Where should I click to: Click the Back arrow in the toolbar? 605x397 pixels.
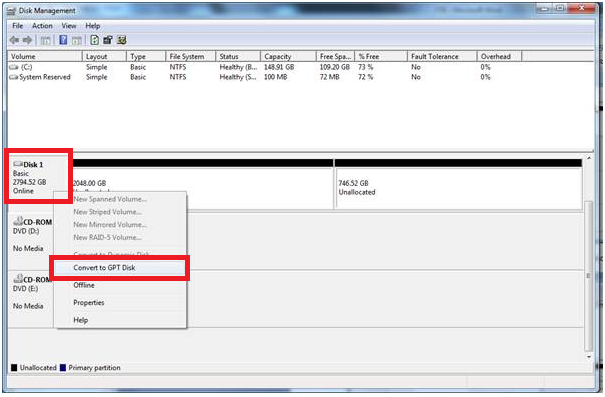pyautogui.click(x=14, y=40)
